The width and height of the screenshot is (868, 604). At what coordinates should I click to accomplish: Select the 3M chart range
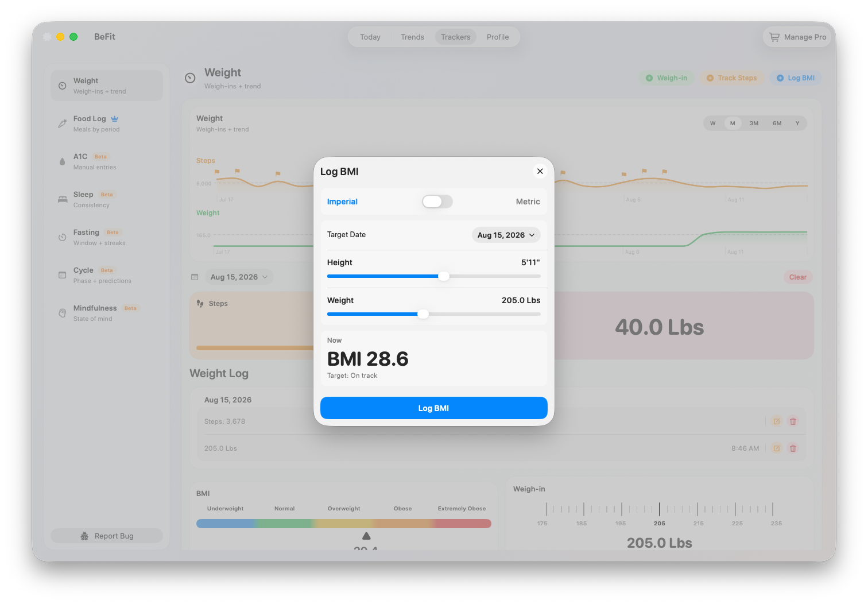(754, 123)
